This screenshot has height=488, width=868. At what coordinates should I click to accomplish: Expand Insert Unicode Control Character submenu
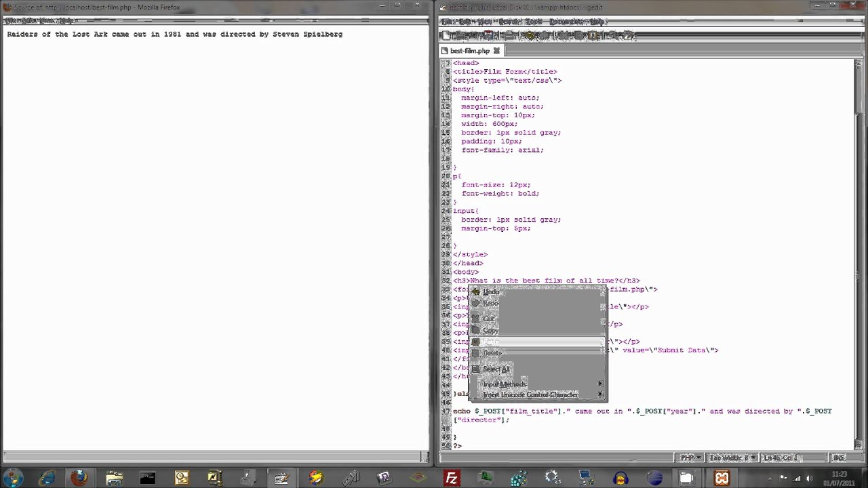(537, 394)
